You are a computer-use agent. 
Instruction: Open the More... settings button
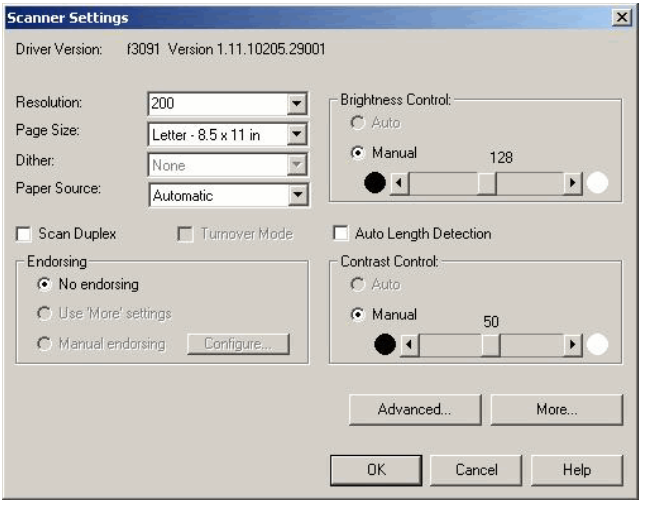tap(556, 409)
